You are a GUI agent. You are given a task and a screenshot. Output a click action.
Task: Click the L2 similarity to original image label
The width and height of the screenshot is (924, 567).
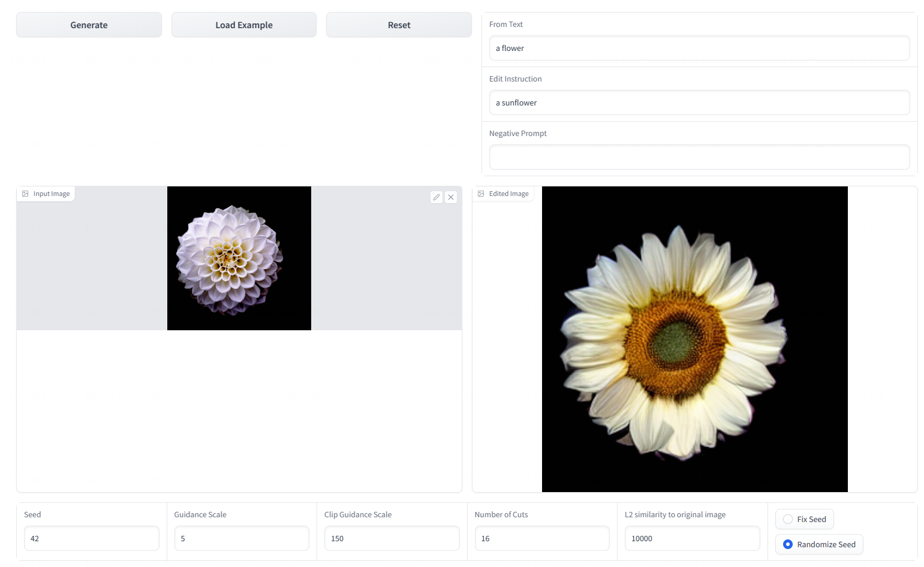pyautogui.click(x=675, y=515)
